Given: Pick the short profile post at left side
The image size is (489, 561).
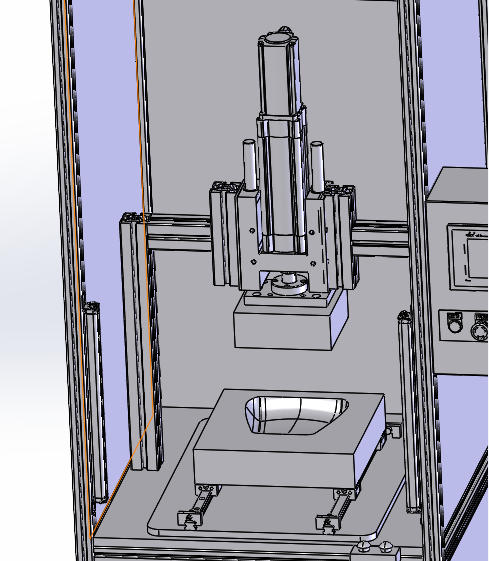Looking at the screenshot, I should 96,401.
